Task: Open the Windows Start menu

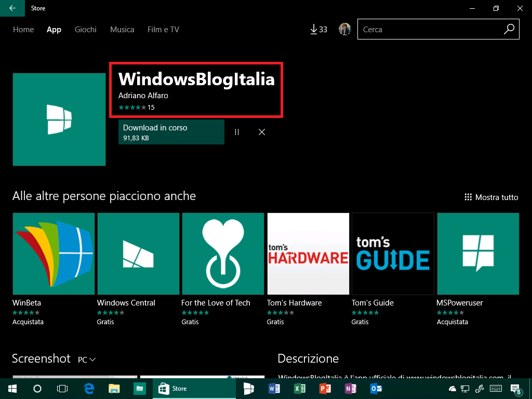Action: click(12, 389)
